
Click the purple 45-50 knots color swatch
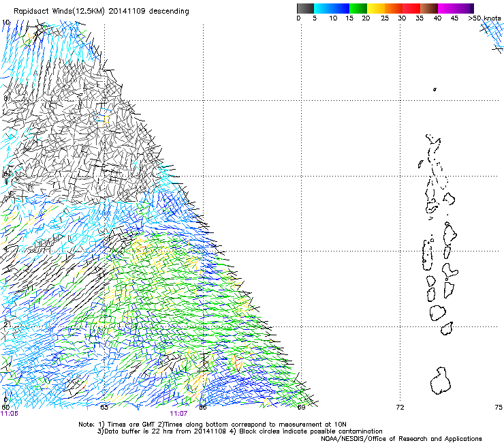(464, 8)
